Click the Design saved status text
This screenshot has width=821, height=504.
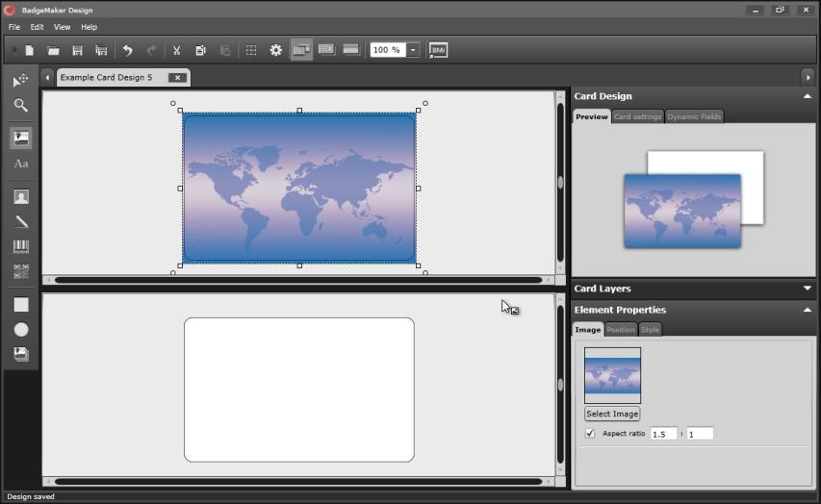(x=31, y=496)
